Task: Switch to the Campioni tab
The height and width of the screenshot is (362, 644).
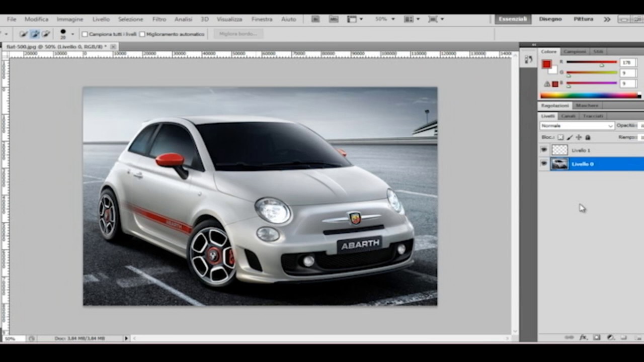Action: click(x=574, y=51)
